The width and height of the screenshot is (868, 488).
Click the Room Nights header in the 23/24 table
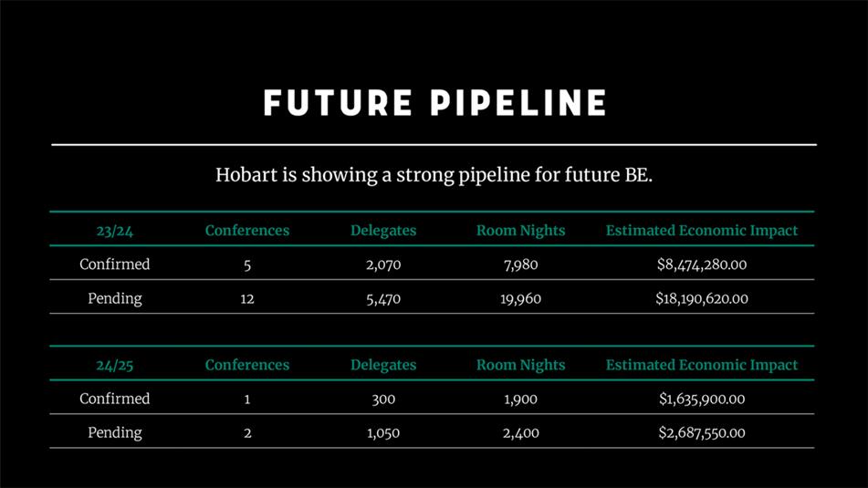click(x=520, y=231)
